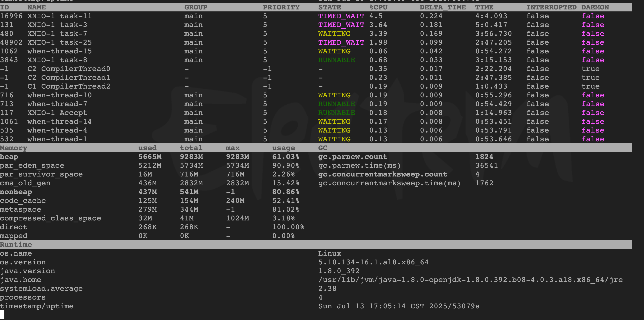
Task: Click the DELTA_TIME column header
Action: [x=443, y=7]
